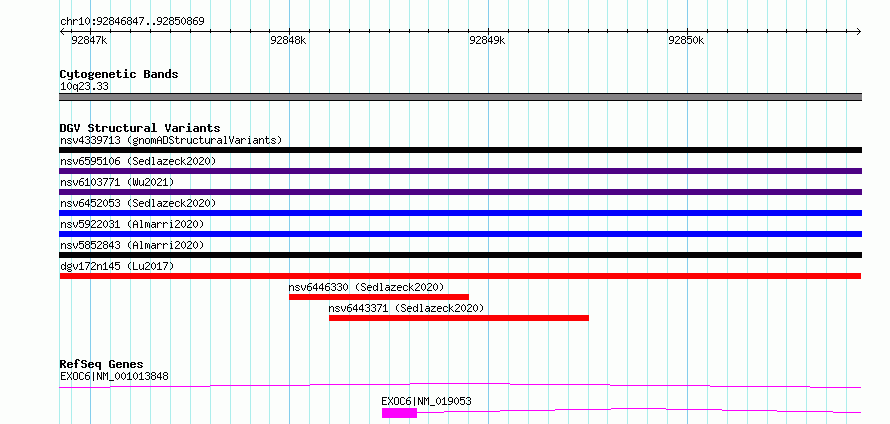Click the nsv6443371 (Sedlazeck2020) label
Viewport: 890px width, 424px height.
[406, 308]
